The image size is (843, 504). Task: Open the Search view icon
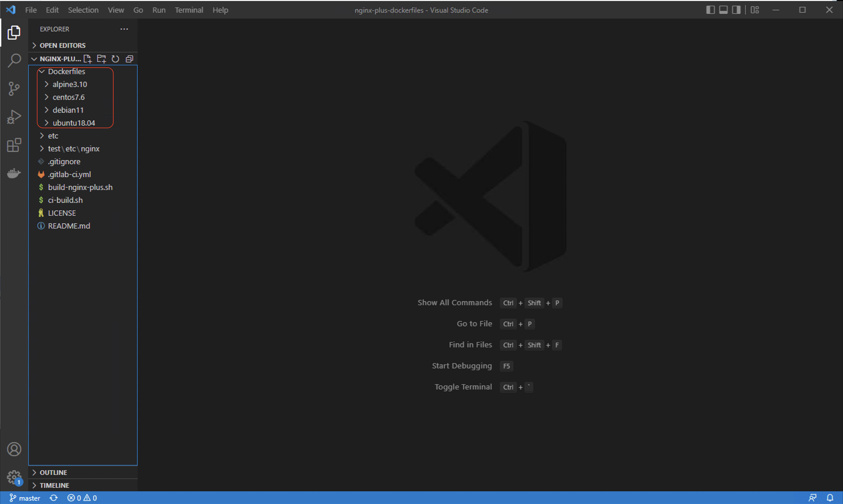pyautogui.click(x=14, y=61)
